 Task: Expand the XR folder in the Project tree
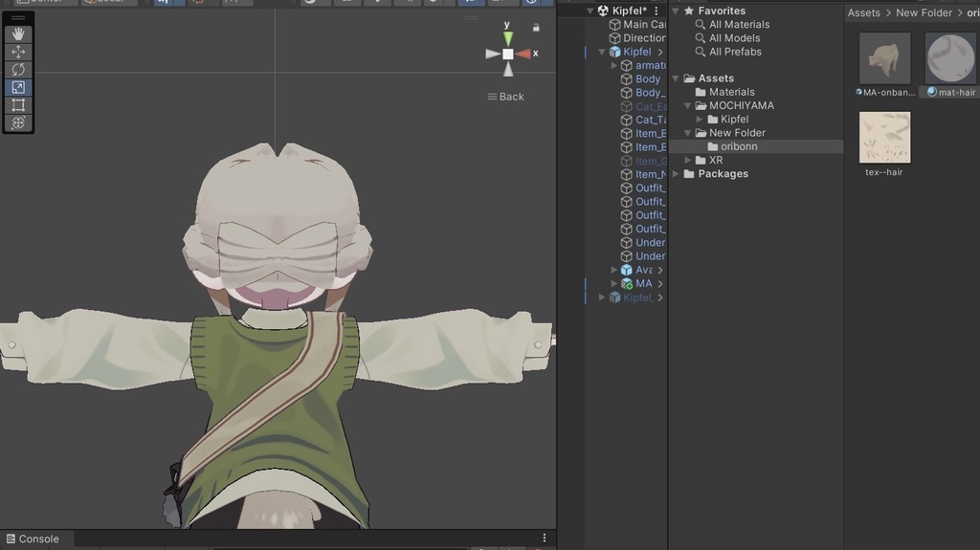pyautogui.click(x=688, y=161)
